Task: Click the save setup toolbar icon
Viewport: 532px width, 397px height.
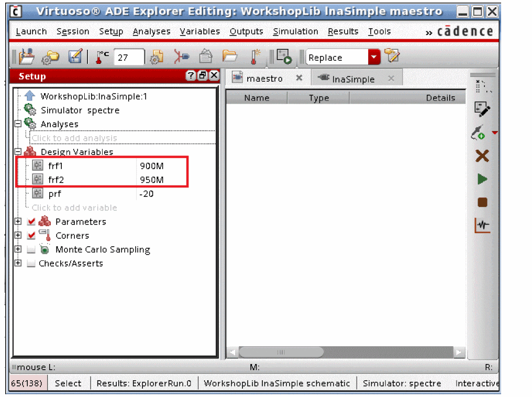Action: point(27,57)
